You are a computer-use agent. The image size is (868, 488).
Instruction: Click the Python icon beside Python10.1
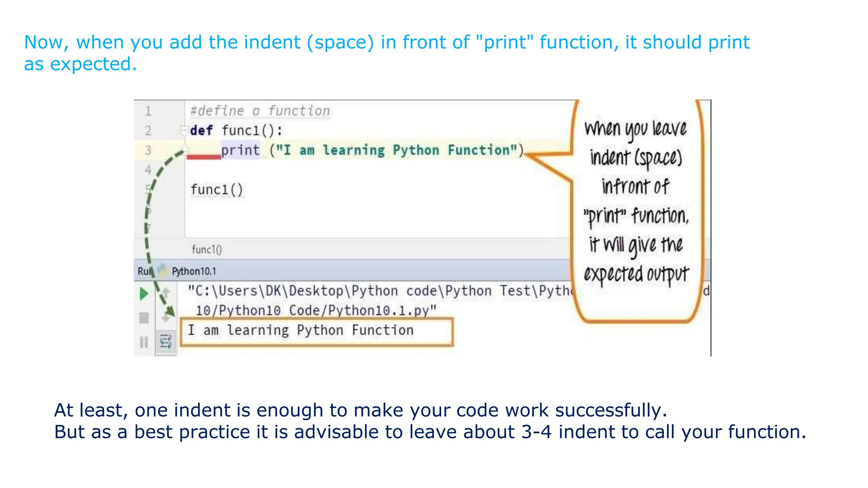pyautogui.click(x=162, y=269)
